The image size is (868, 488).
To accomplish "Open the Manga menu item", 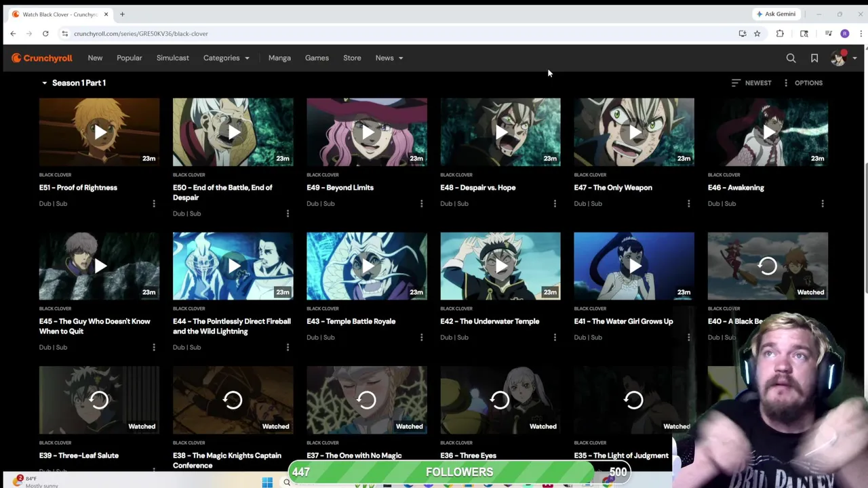I will (x=279, y=58).
